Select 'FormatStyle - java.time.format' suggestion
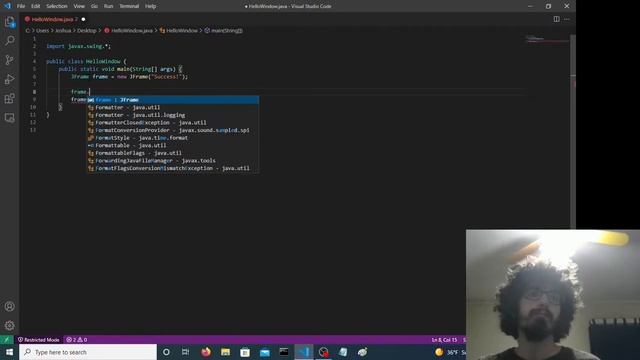Viewport: 640px width, 360px height. (x=173, y=138)
